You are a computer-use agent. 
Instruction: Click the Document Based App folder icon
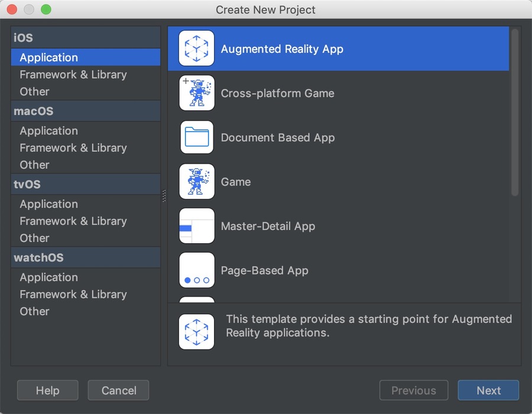(196, 138)
